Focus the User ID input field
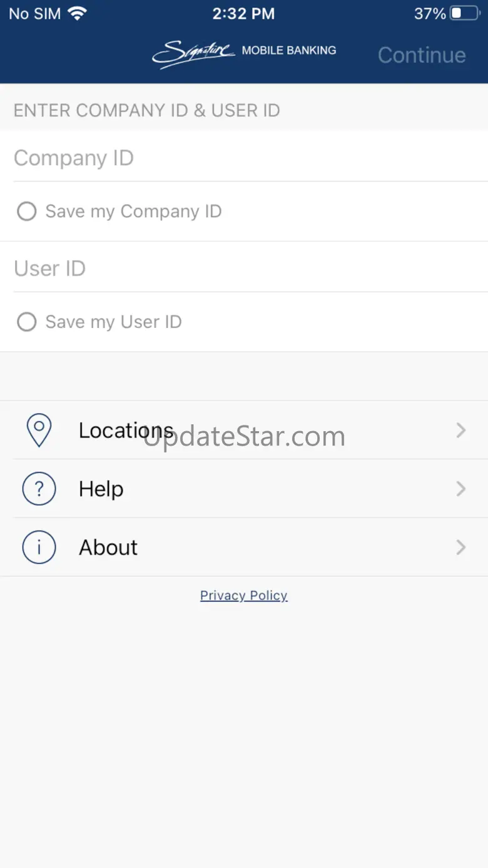 (244, 268)
